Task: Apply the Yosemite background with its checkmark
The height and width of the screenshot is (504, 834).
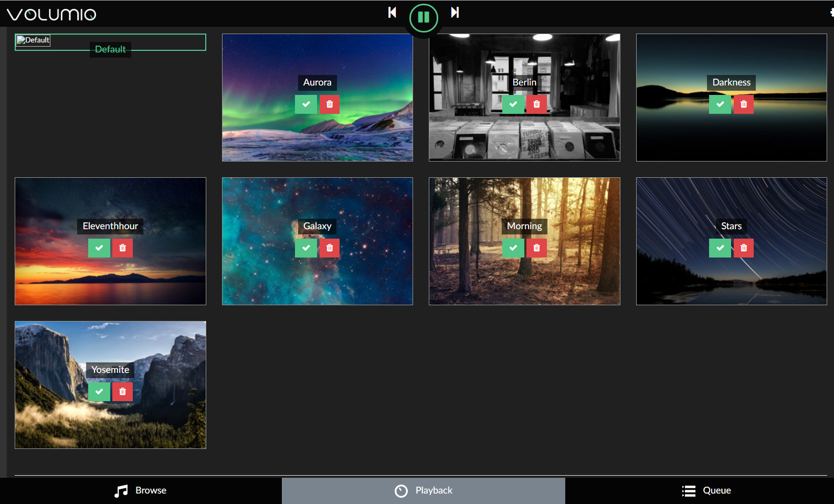Action: click(x=99, y=392)
